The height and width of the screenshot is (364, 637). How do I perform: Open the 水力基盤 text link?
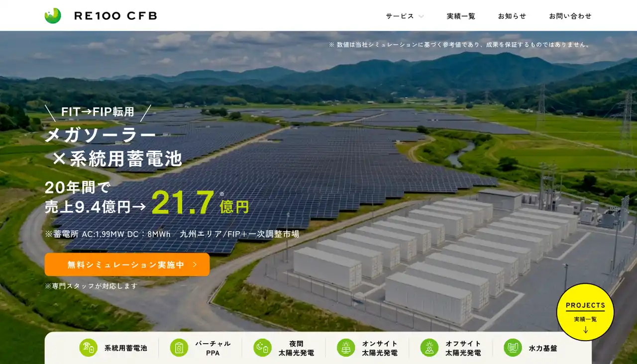pos(543,348)
